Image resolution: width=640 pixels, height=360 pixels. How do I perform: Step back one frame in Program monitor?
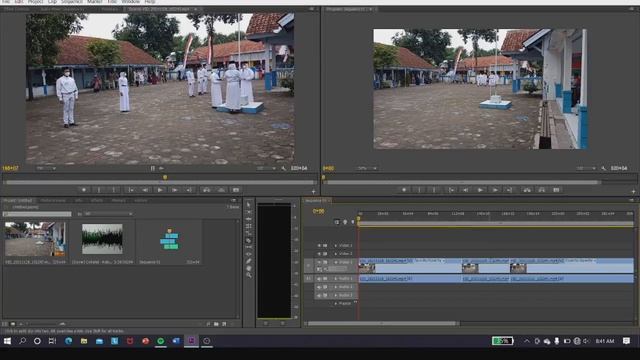pyautogui.click(x=466, y=190)
